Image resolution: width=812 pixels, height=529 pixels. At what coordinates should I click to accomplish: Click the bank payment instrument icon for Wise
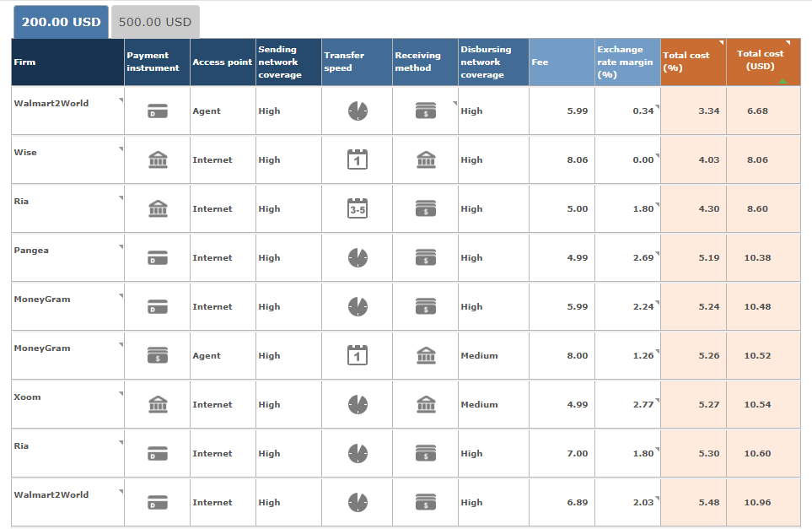pos(157,159)
